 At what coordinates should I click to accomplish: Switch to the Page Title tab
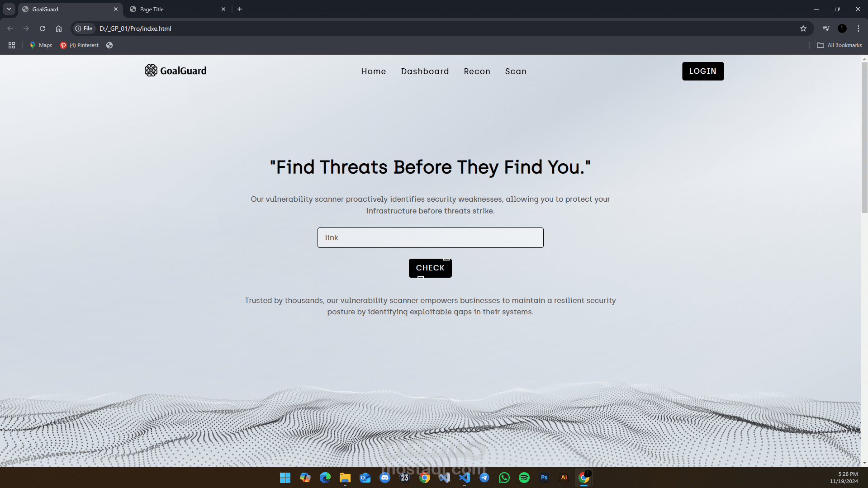click(x=176, y=9)
